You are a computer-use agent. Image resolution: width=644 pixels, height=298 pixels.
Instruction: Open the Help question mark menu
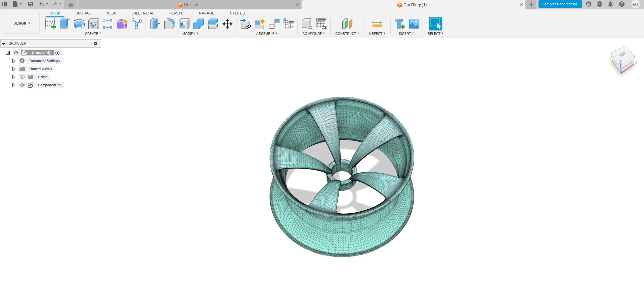coord(622,4)
